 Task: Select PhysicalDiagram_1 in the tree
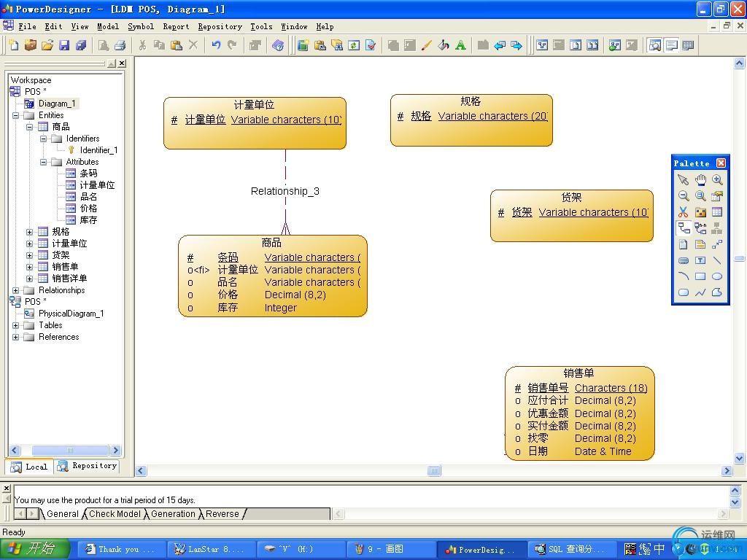[x=71, y=314]
